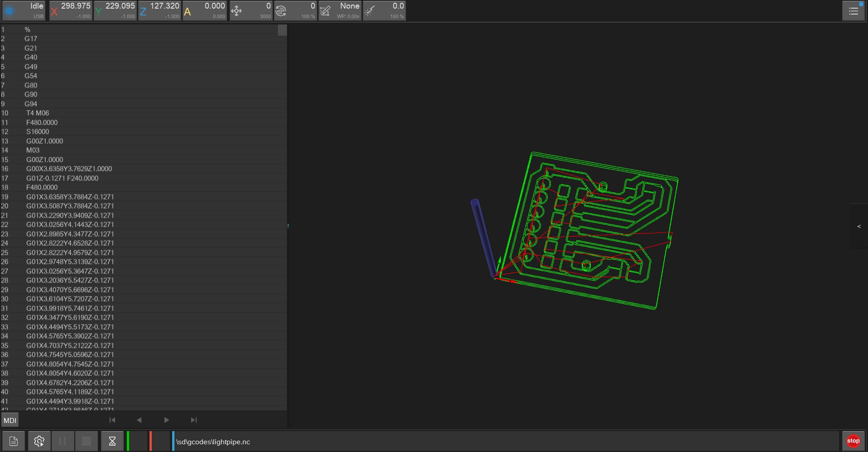Click the hourglass dwell icon
Screen dimensions: 868x452
(111, 441)
